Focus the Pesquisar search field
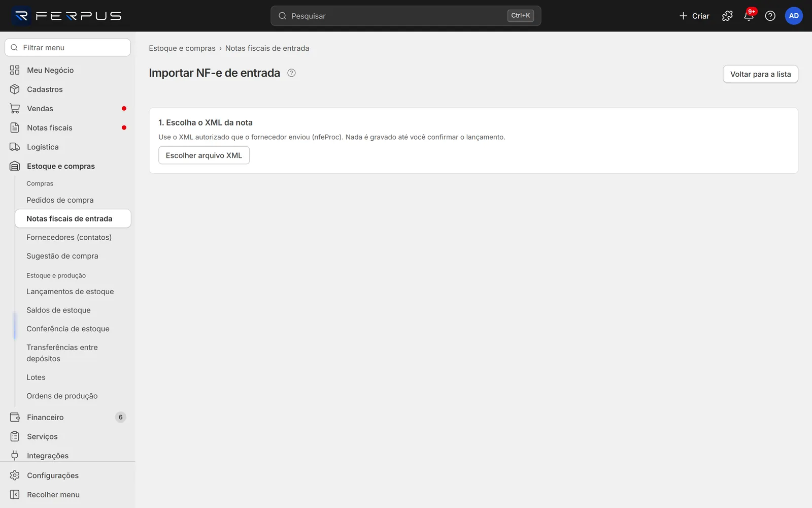Image resolution: width=812 pixels, height=508 pixels. point(405,16)
